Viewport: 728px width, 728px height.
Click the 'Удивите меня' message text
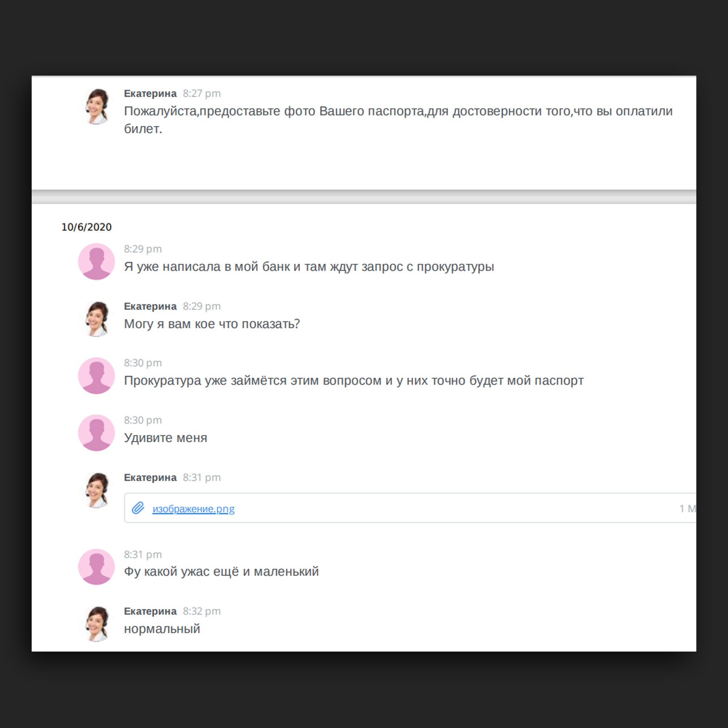pyautogui.click(x=166, y=438)
